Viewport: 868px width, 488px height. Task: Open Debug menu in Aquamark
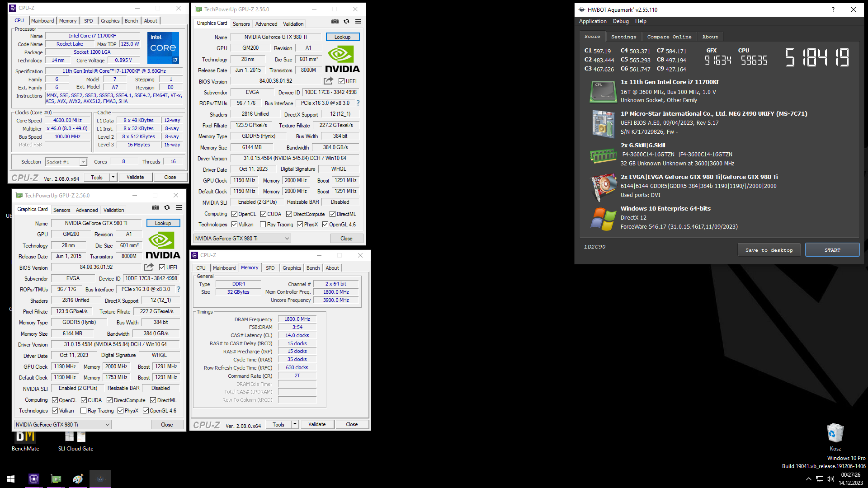[621, 21]
